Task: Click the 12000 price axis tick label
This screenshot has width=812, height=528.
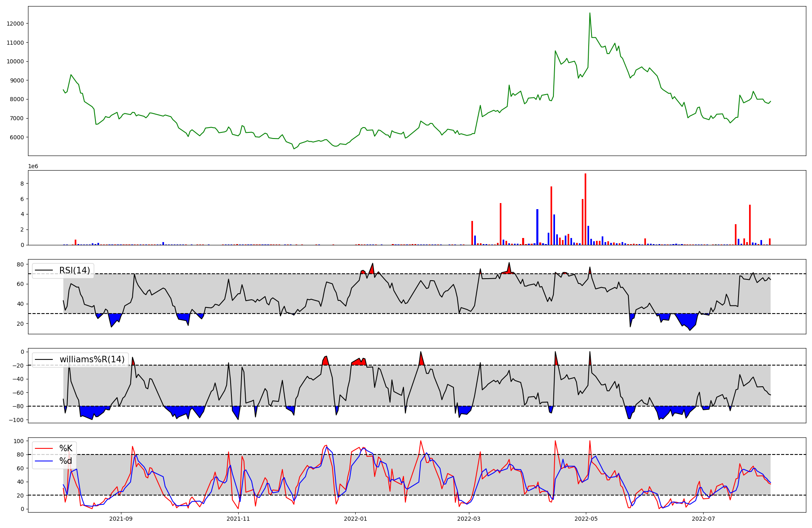Action: pos(15,24)
